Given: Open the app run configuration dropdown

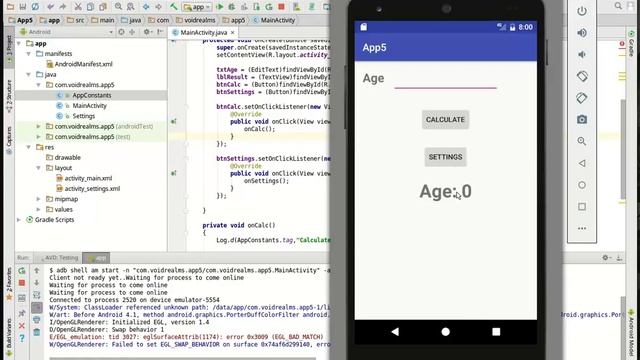Looking at the screenshot, I should [197, 7].
